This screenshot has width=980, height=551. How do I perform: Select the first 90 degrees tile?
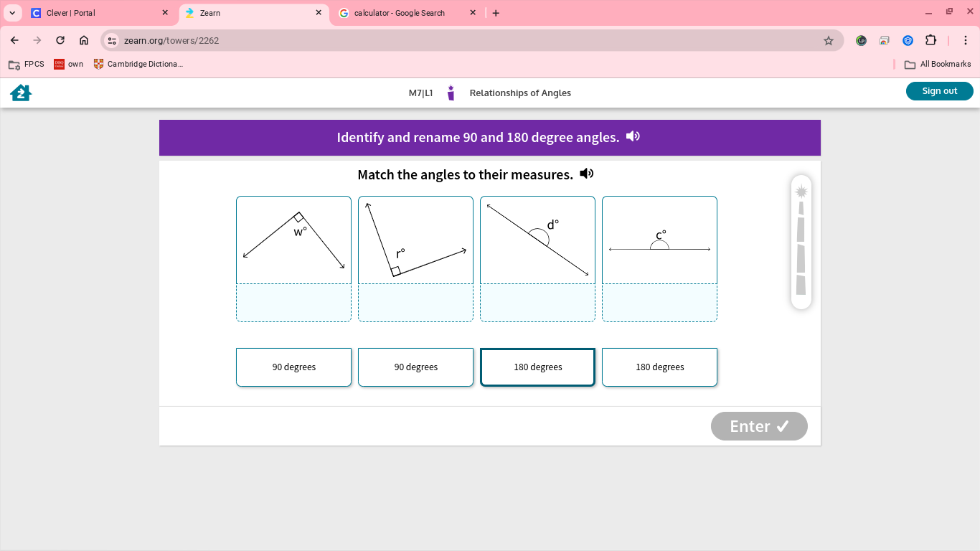coord(294,367)
